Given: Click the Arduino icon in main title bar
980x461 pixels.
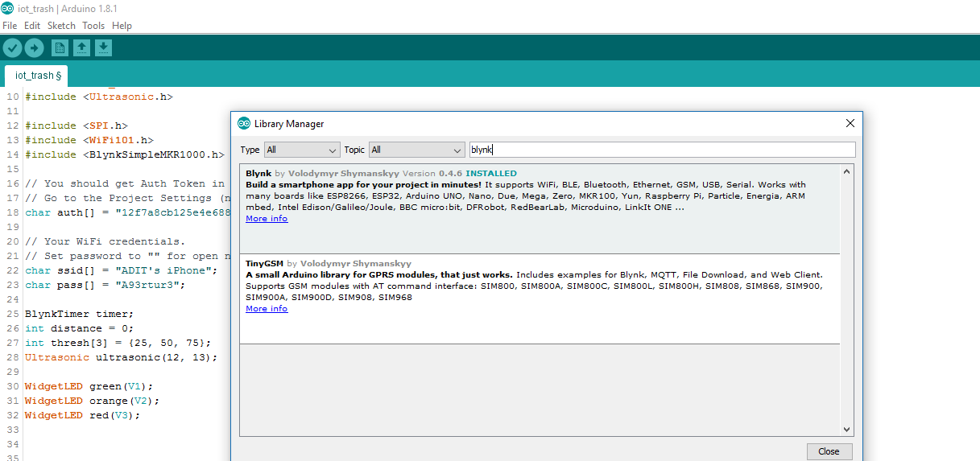Looking at the screenshot, I should tap(7, 8).
